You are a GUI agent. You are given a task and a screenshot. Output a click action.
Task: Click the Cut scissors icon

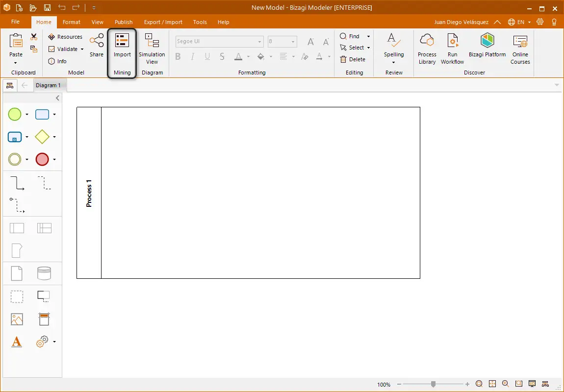[x=34, y=37]
